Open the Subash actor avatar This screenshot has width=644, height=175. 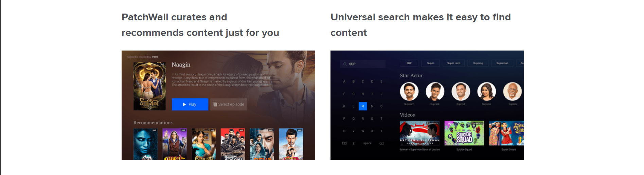(x=512, y=91)
